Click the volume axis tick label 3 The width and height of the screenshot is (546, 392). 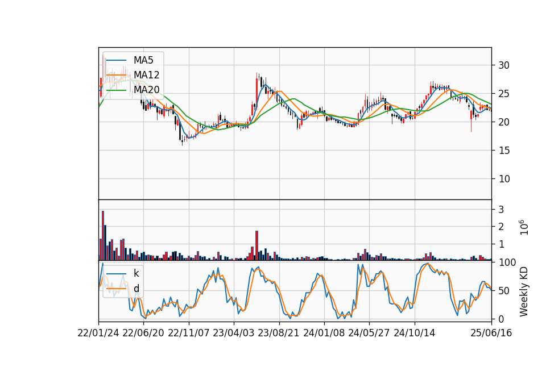[x=502, y=210]
